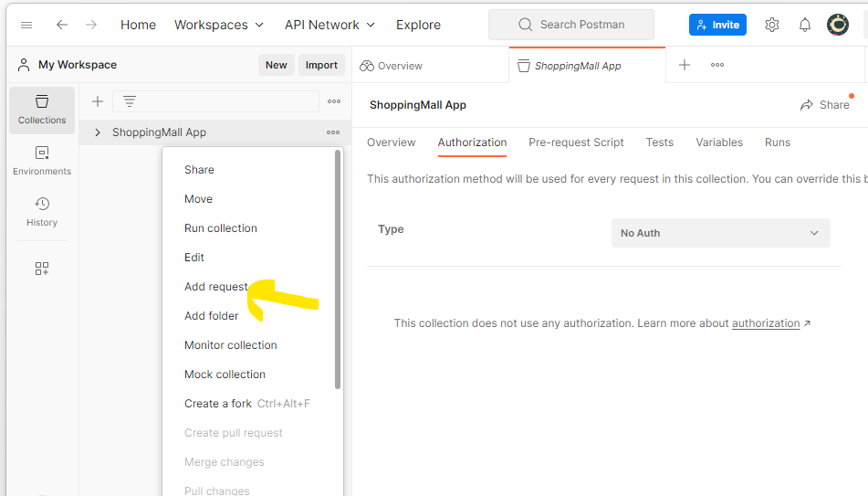
Task: Click the My Workspace title
Action: point(78,65)
